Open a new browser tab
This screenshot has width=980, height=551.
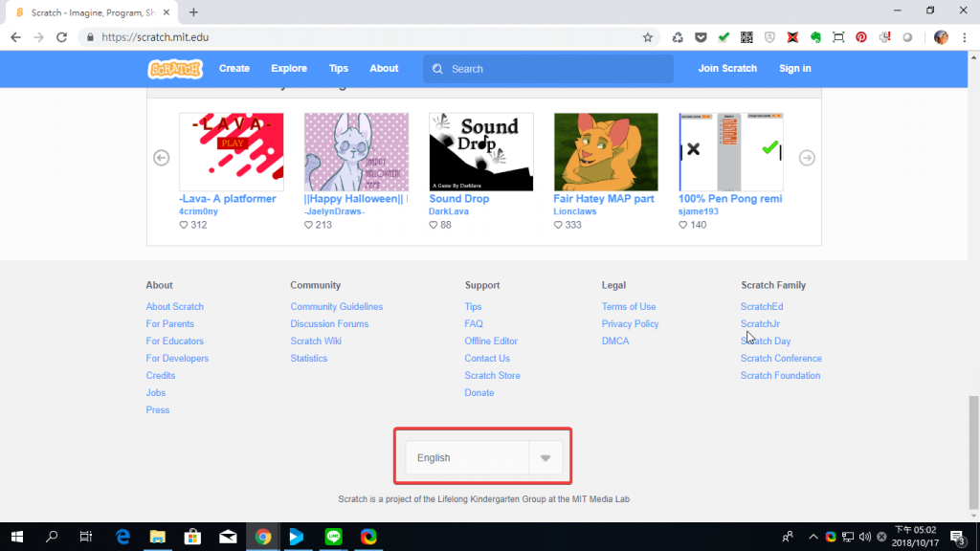click(x=193, y=12)
